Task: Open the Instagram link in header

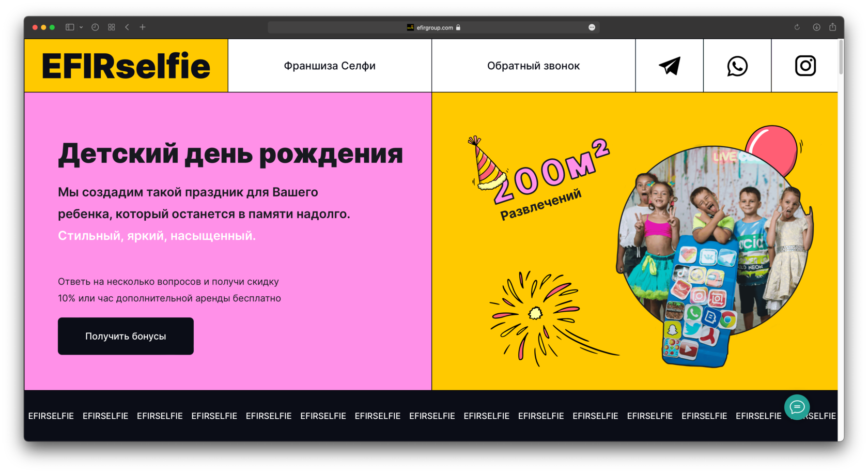Action: (805, 66)
